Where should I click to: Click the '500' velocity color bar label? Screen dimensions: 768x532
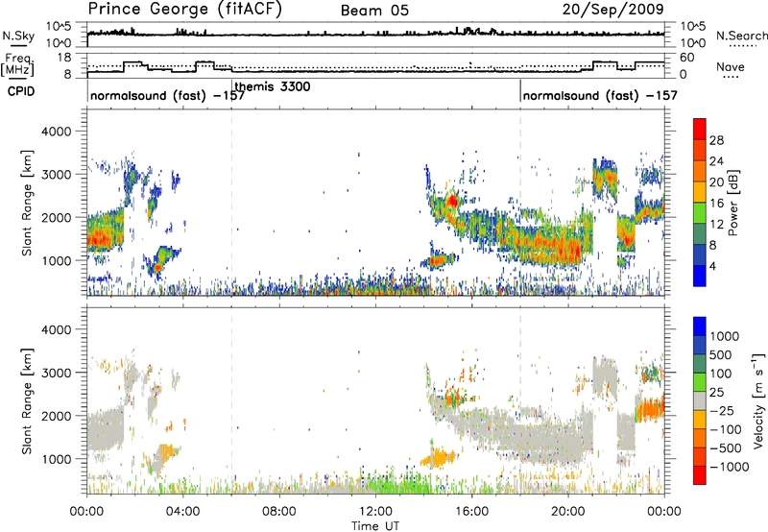[720, 355]
